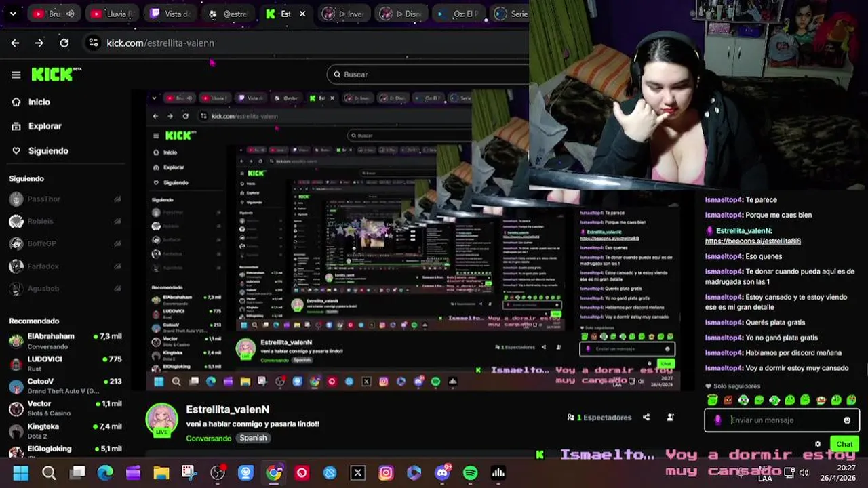Open X app from taskbar

(x=358, y=473)
